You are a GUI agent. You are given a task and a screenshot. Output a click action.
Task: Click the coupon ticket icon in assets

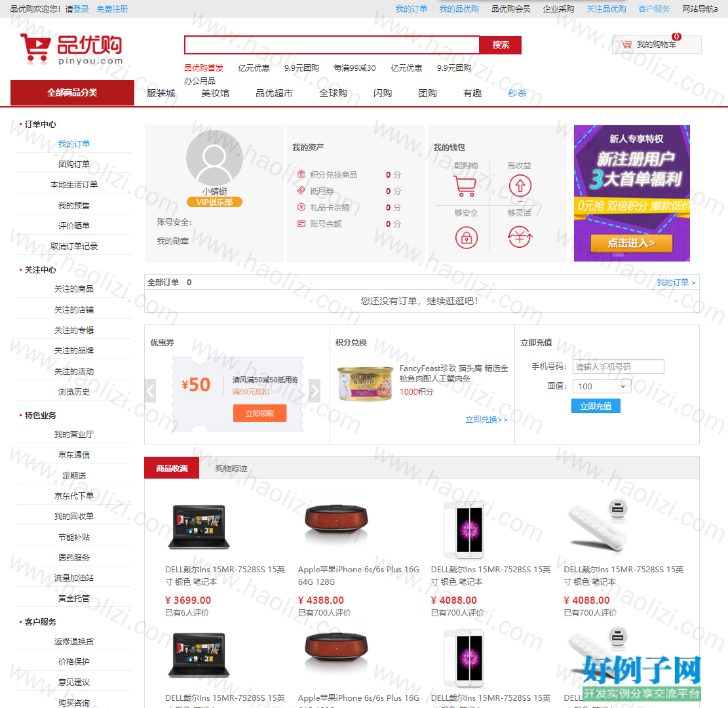click(x=301, y=191)
